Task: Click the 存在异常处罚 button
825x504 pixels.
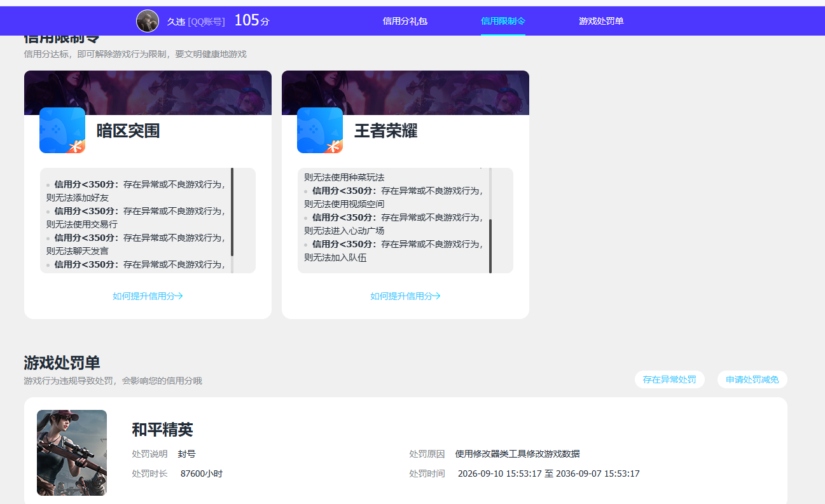Action: click(x=670, y=379)
